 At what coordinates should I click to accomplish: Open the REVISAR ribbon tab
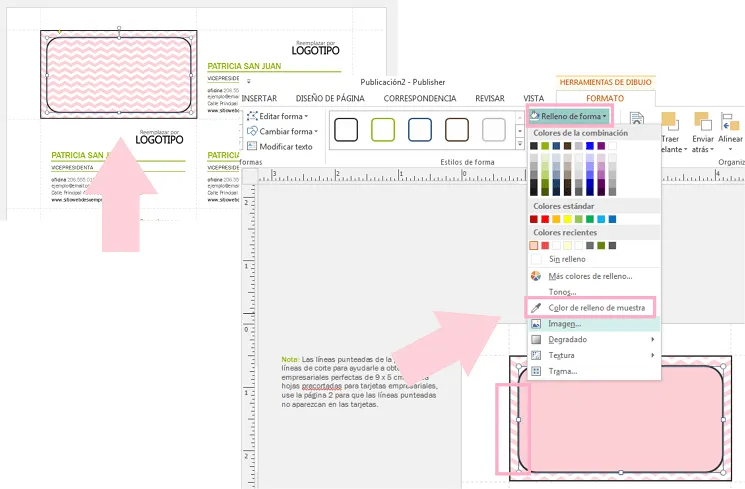490,98
